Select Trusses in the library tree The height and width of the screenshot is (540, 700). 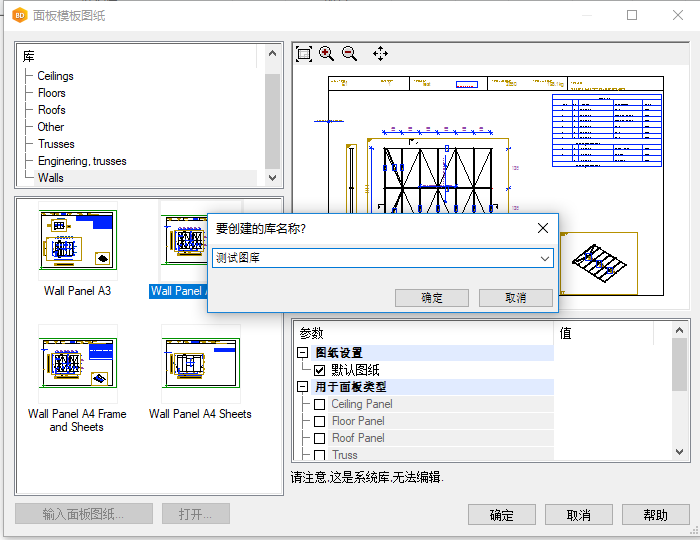click(x=56, y=144)
